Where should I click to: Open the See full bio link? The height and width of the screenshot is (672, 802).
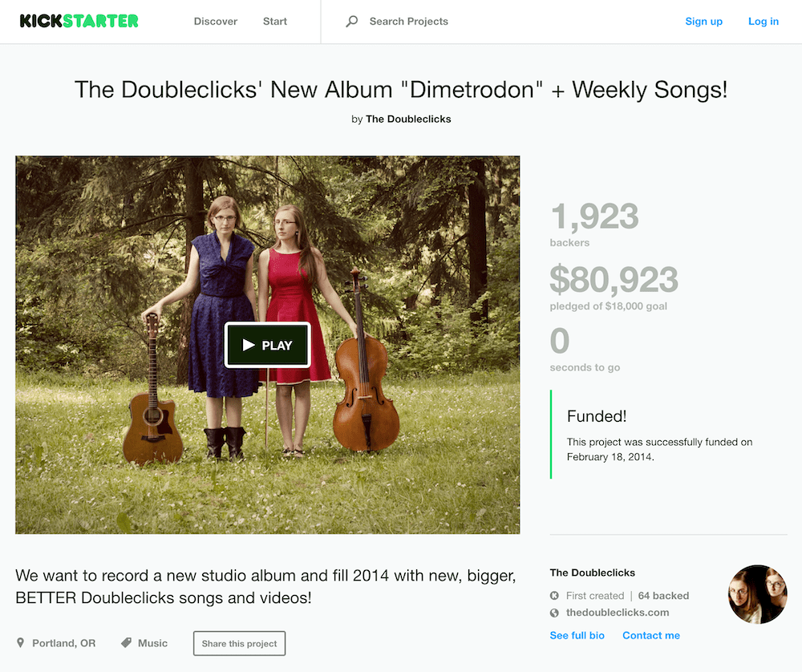coord(577,635)
